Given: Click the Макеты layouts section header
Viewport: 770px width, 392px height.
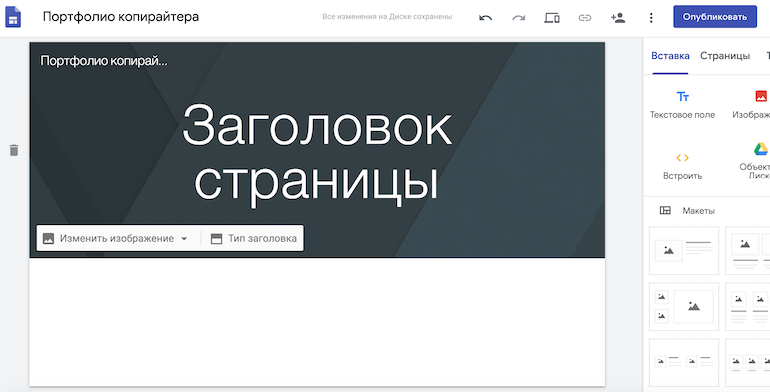Looking at the screenshot, I should [687, 211].
